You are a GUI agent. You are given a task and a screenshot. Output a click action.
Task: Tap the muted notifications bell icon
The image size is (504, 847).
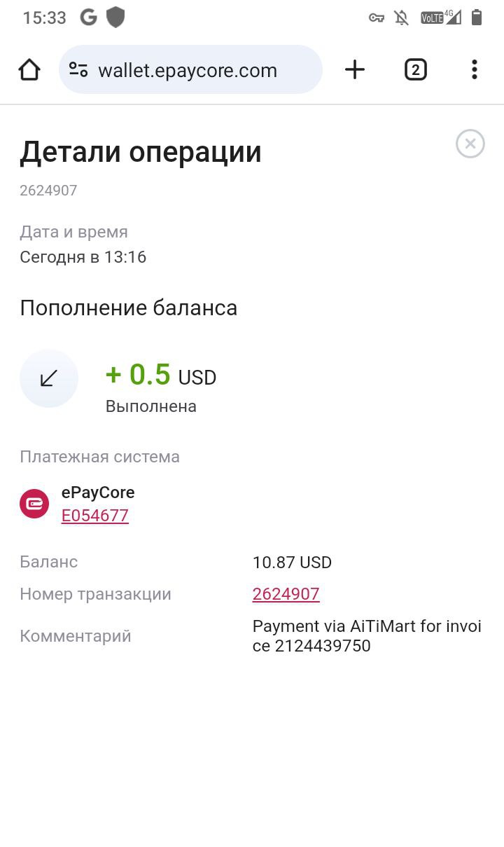[x=402, y=18]
